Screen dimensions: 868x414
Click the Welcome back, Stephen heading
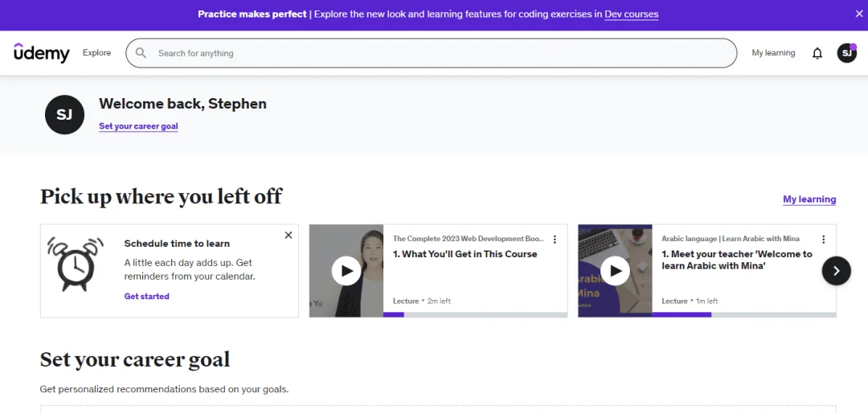pos(182,104)
